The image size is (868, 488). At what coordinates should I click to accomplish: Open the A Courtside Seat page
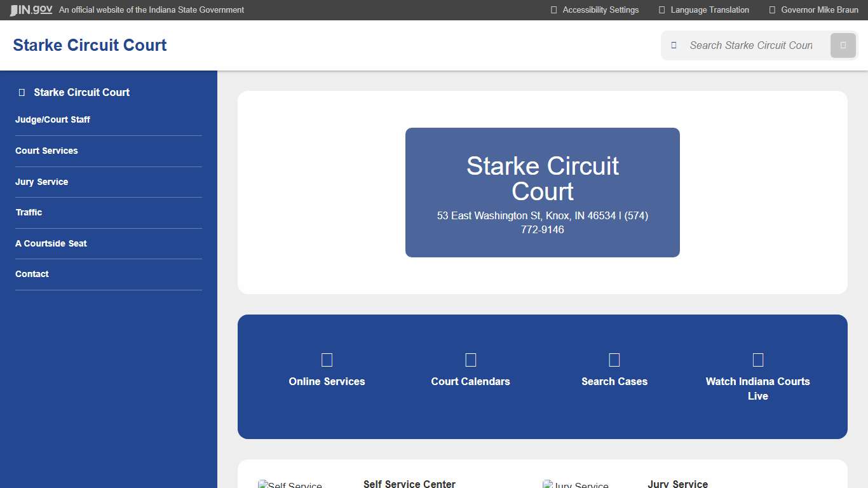(x=51, y=243)
